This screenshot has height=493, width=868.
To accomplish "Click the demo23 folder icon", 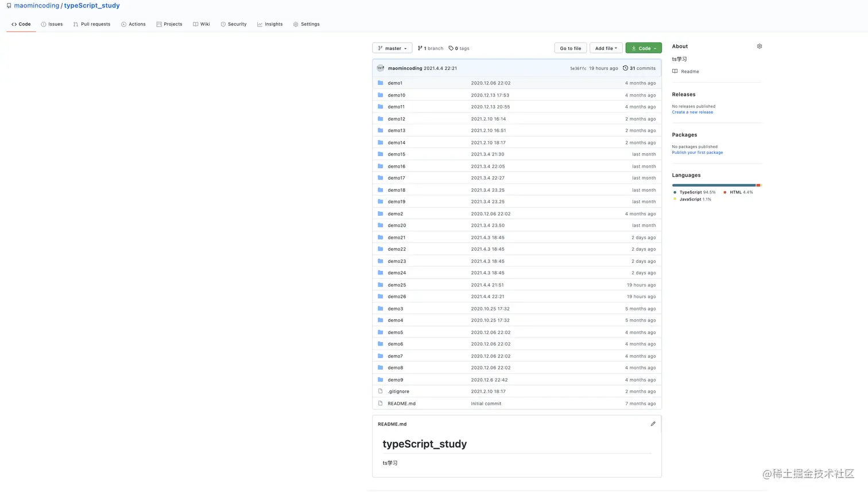I will coord(380,261).
